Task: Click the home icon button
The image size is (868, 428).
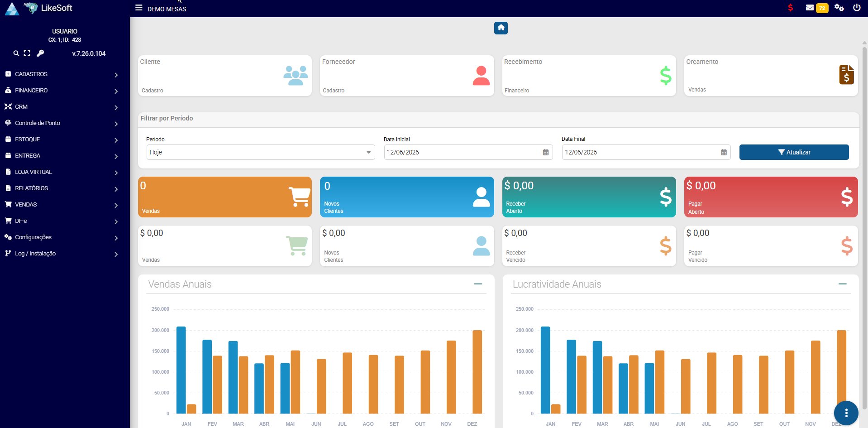Action: [x=501, y=28]
